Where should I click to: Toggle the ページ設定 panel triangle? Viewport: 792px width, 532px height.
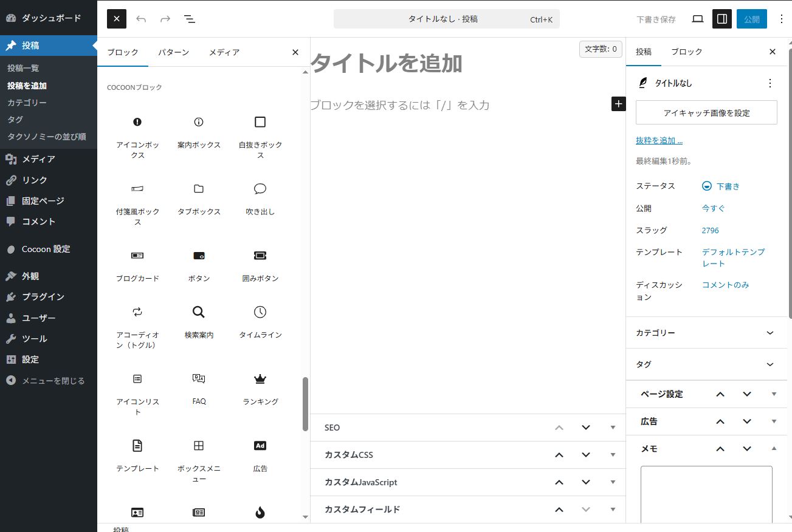pos(774,394)
